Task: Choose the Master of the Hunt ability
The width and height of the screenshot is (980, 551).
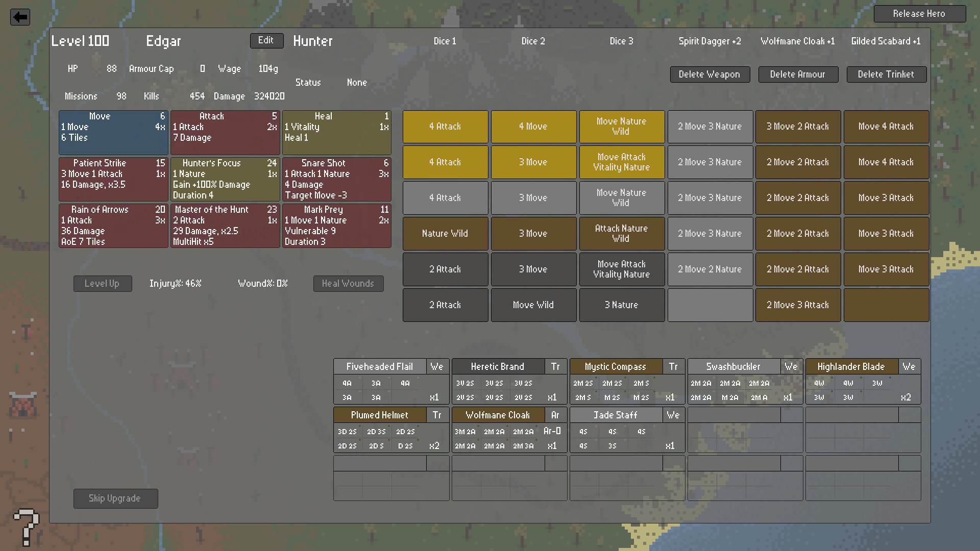Action: point(225,226)
